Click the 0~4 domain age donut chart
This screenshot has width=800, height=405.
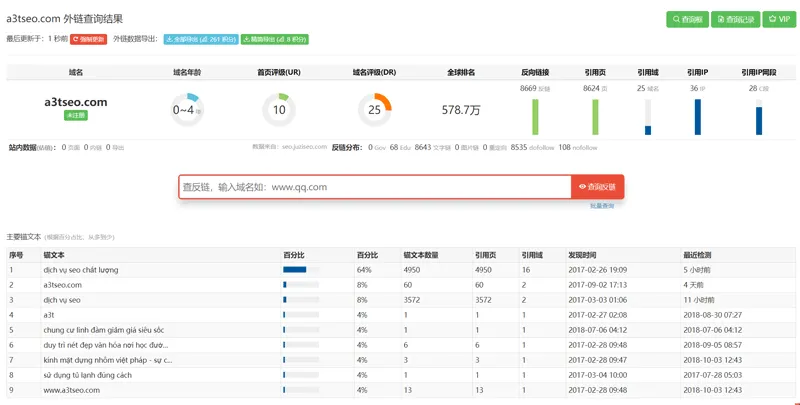point(187,110)
